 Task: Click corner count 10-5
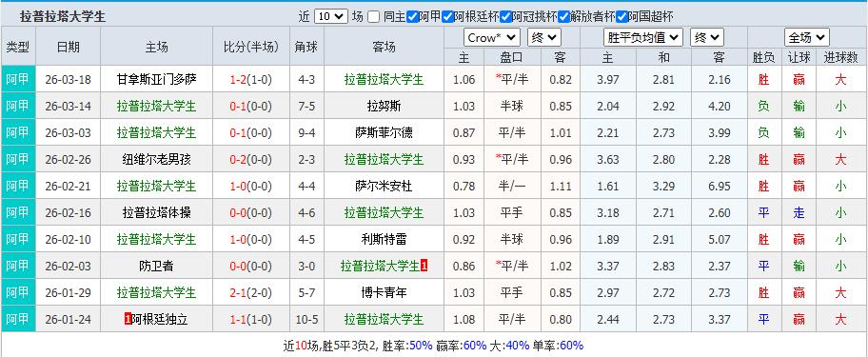pyautogui.click(x=306, y=319)
